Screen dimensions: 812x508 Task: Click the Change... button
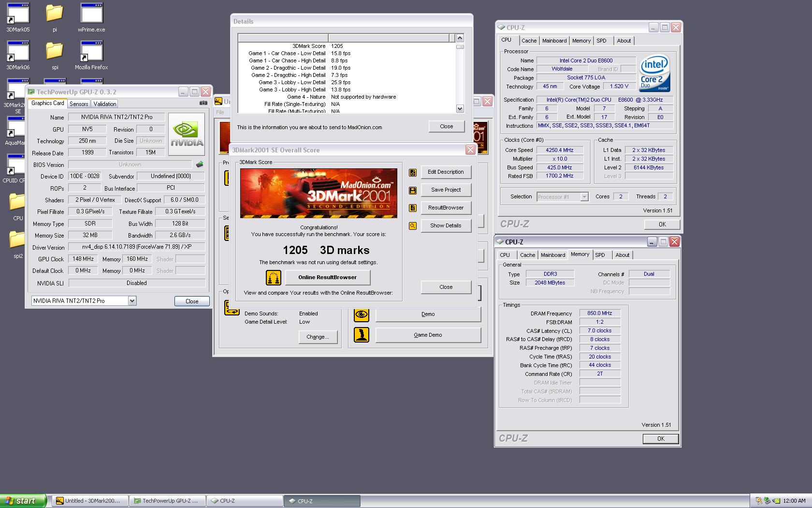pos(318,337)
